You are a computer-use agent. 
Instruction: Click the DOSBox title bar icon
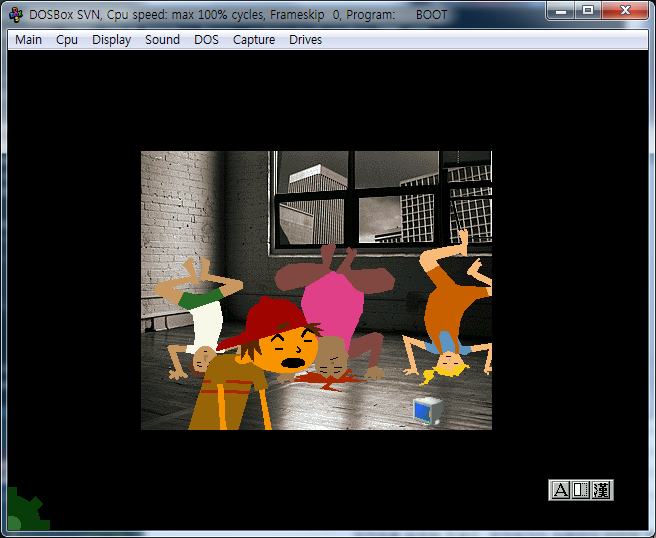[16, 15]
